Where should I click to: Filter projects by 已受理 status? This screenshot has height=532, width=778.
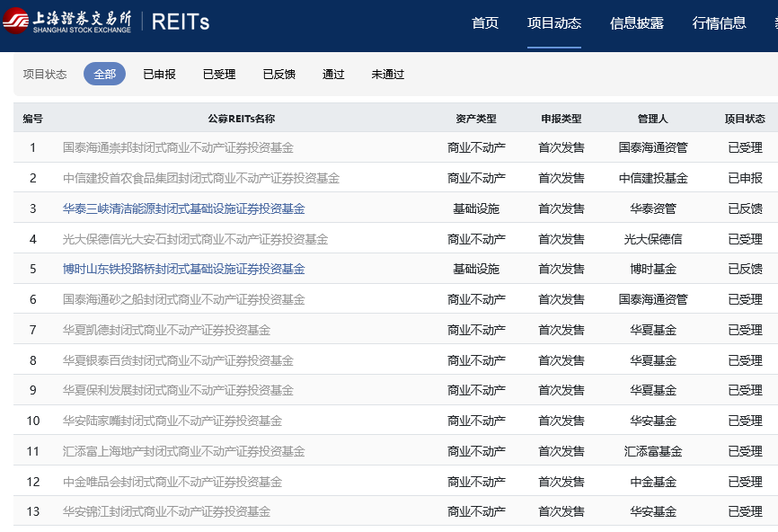(x=219, y=75)
